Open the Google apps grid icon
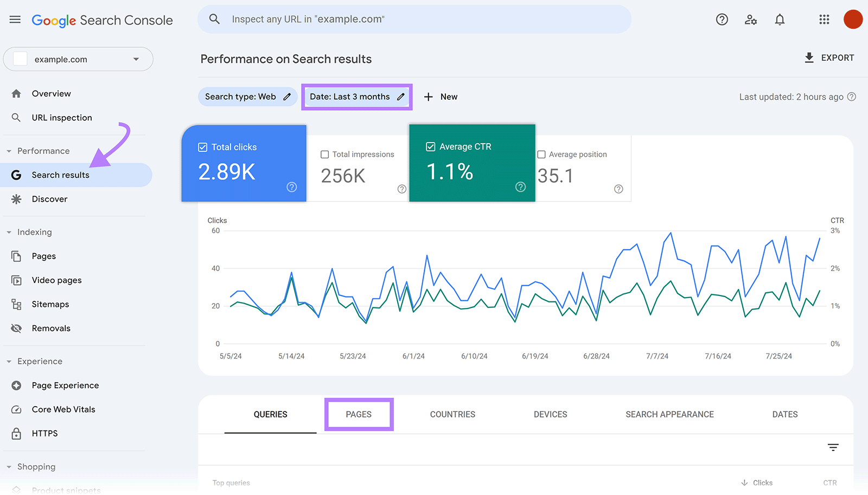The image size is (868, 495). point(824,19)
